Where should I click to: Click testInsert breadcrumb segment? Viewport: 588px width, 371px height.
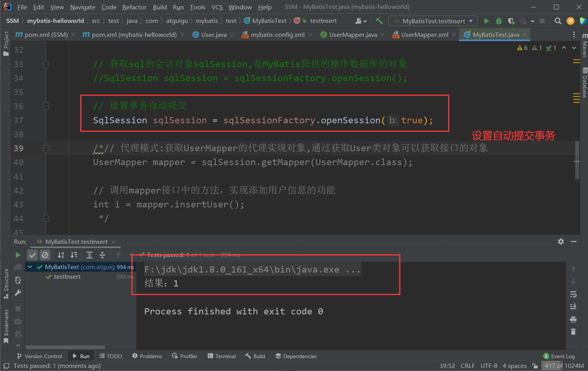[x=323, y=21]
